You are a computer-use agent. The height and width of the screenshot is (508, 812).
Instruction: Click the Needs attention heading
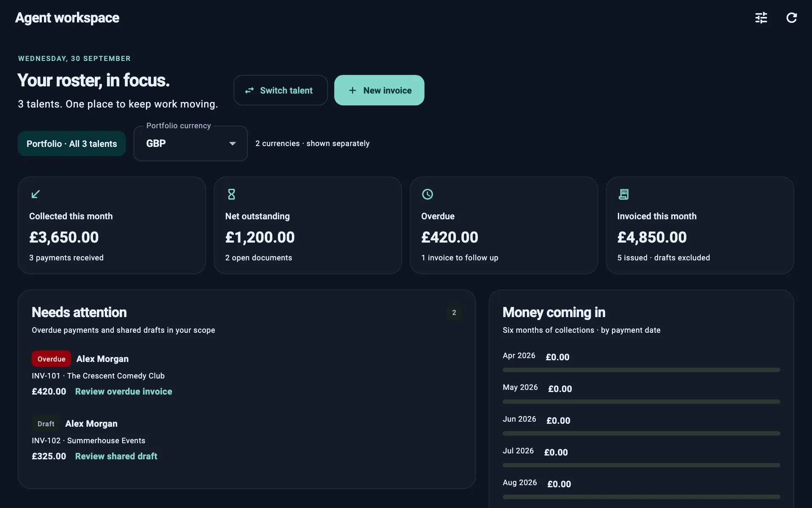click(79, 312)
